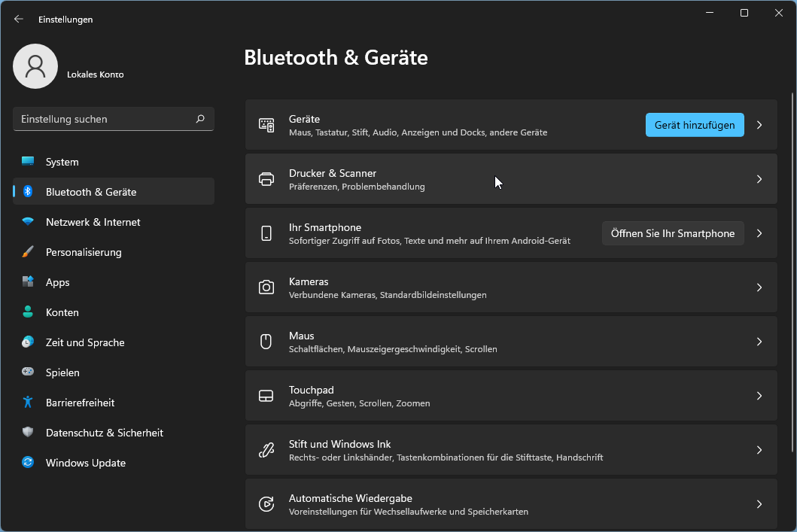Screen dimensions: 797x532
Task: Click the Windows Update sidebar icon
Action: point(28,463)
